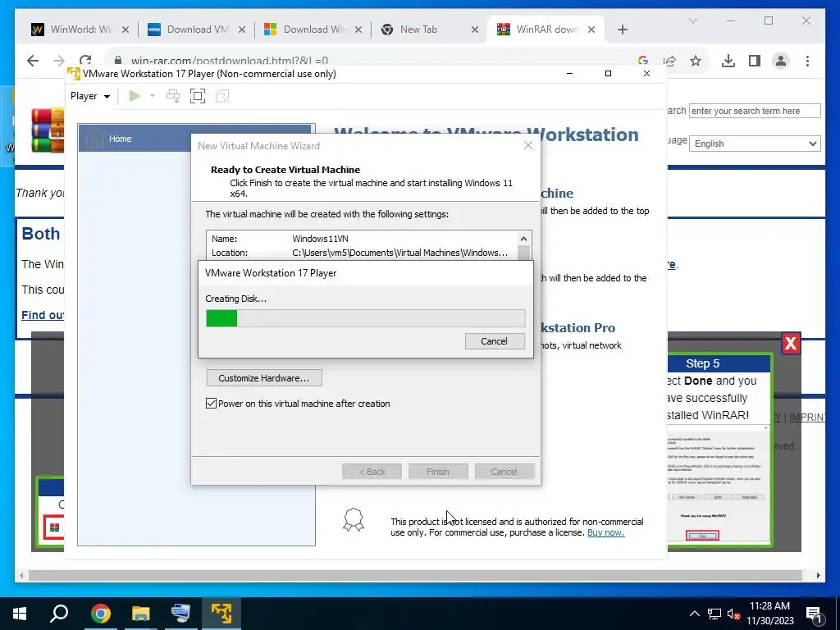The height and width of the screenshot is (630, 840).
Task: Click the green Power On play icon
Action: (135, 96)
